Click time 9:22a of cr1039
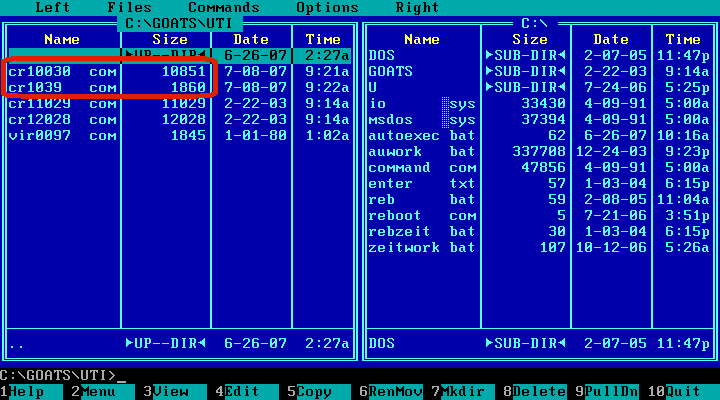 327,88
